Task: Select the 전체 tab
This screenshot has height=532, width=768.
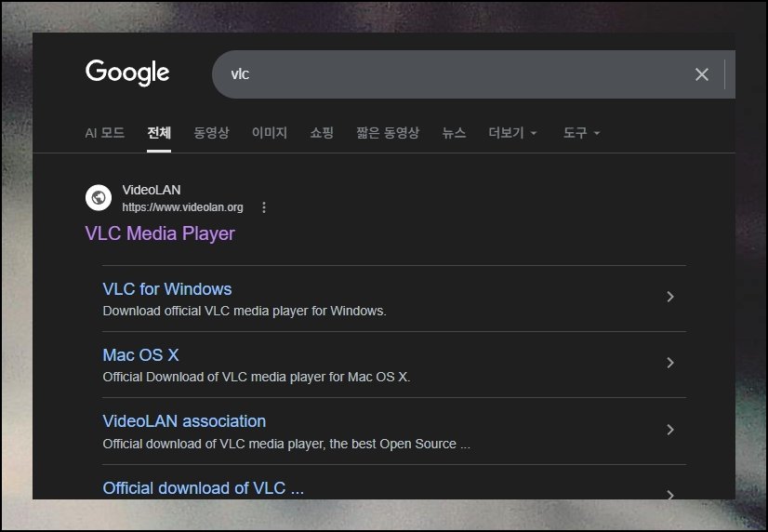Action: pyautogui.click(x=159, y=133)
